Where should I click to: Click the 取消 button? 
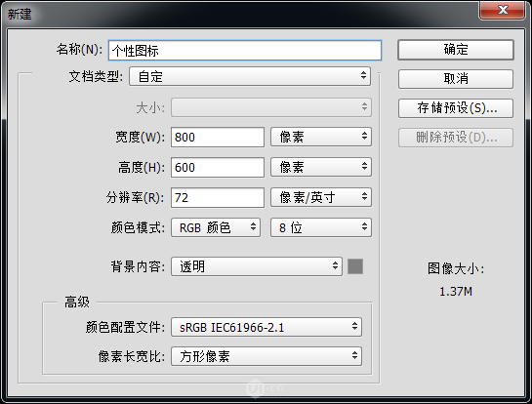456,79
